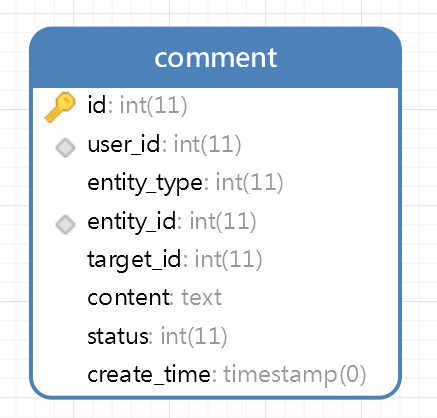
Task: Click the timestamp(0) type label
Action: tap(295, 375)
